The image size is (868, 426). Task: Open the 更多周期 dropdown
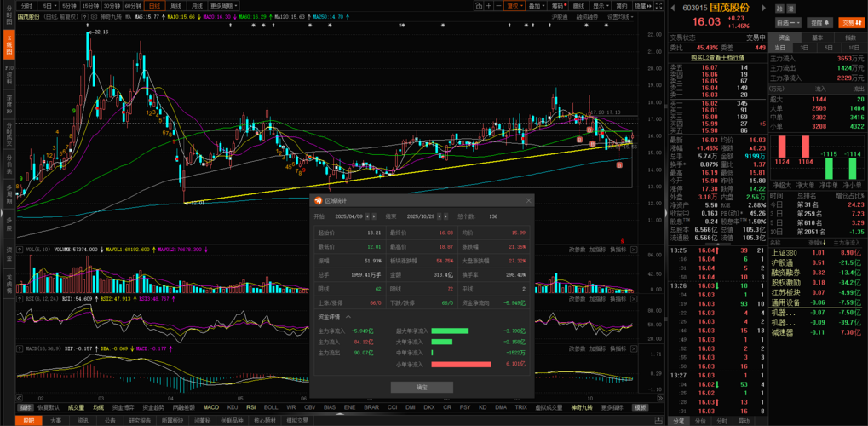point(224,6)
